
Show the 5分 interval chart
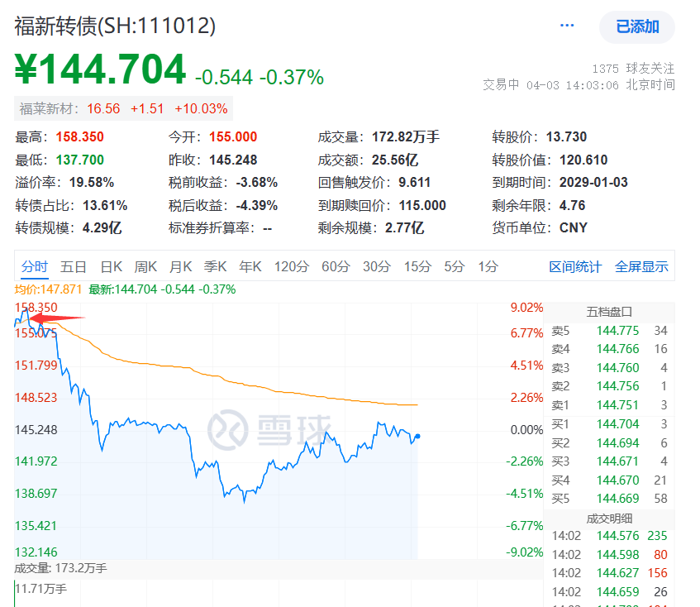[x=455, y=266]
